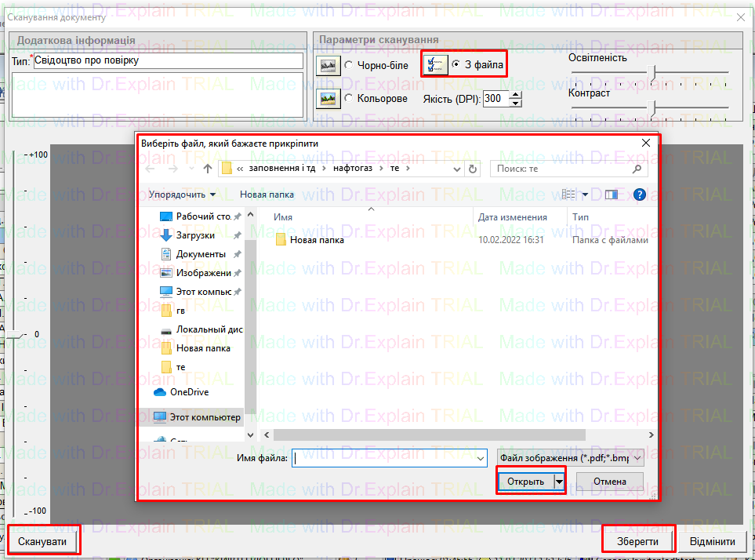This screenshot has height=560, width=755.
Task: Click Новая папка in dialog toolbar
Action: pyautogui.click(x=267, y=195)
